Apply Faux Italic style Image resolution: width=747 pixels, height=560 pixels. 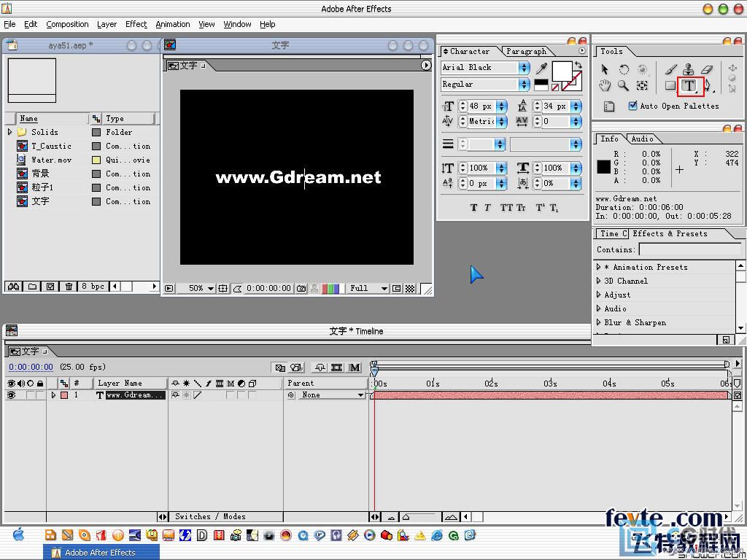[x=487, y=208]
